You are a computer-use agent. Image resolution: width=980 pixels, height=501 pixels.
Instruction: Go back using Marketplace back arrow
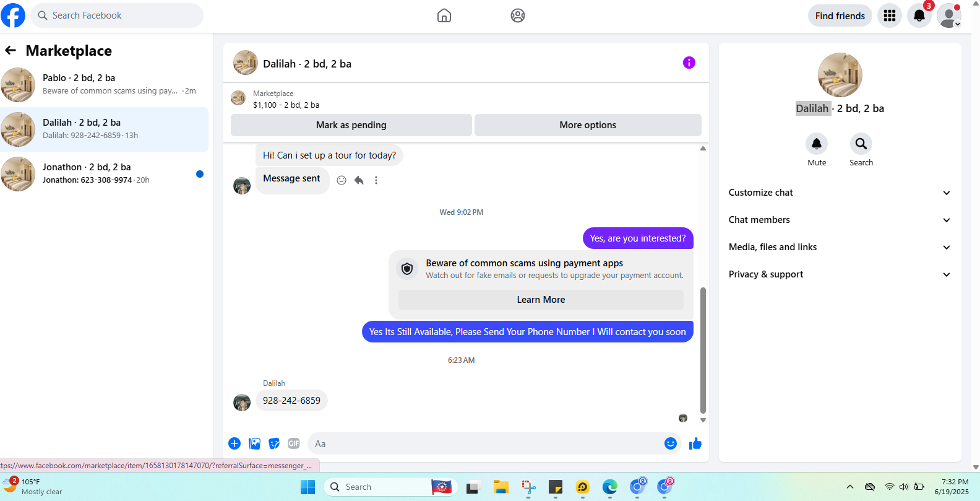tap(11, 50)
